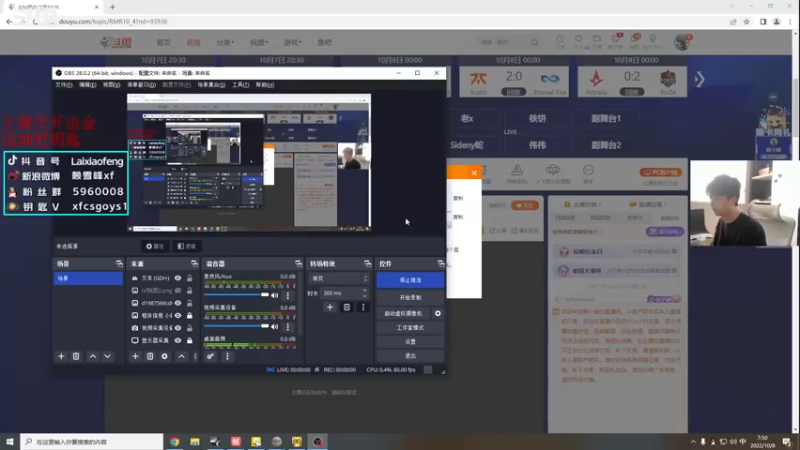The height and width of the screenshot is (450, 800).
Task: Open OBS 工具 menu
Action: click(x=240, y=85)
